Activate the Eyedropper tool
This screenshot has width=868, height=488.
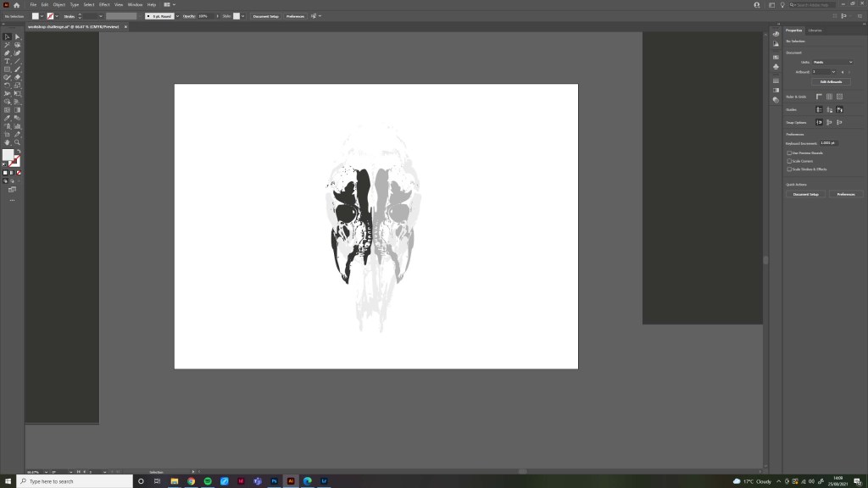(x=8, y=118)
